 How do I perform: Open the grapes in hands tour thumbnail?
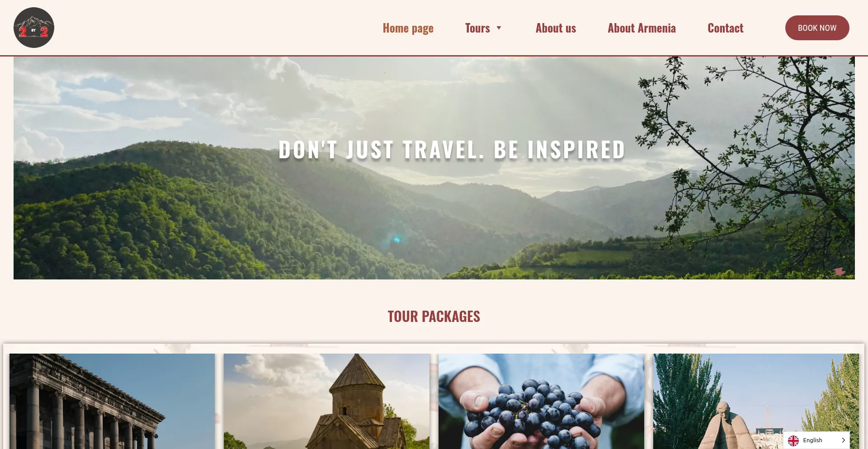point(541,401)
